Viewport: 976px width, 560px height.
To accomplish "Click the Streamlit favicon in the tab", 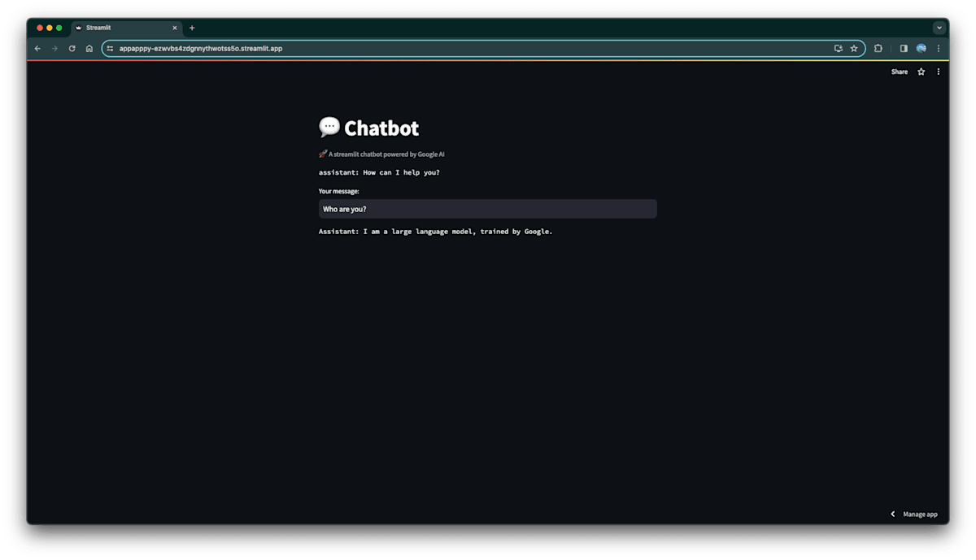I will (79, 28).
